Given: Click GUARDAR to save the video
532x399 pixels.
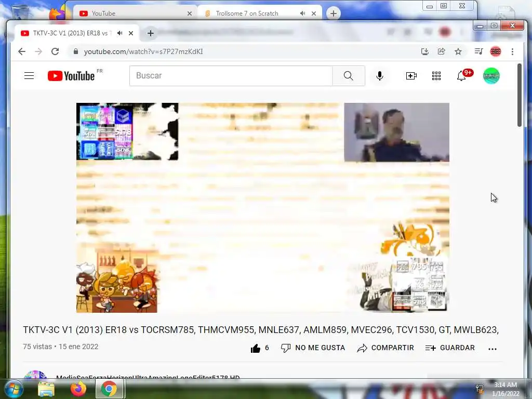Looking at the screenshot, I should pyautogui.click(x=450, y=348).
